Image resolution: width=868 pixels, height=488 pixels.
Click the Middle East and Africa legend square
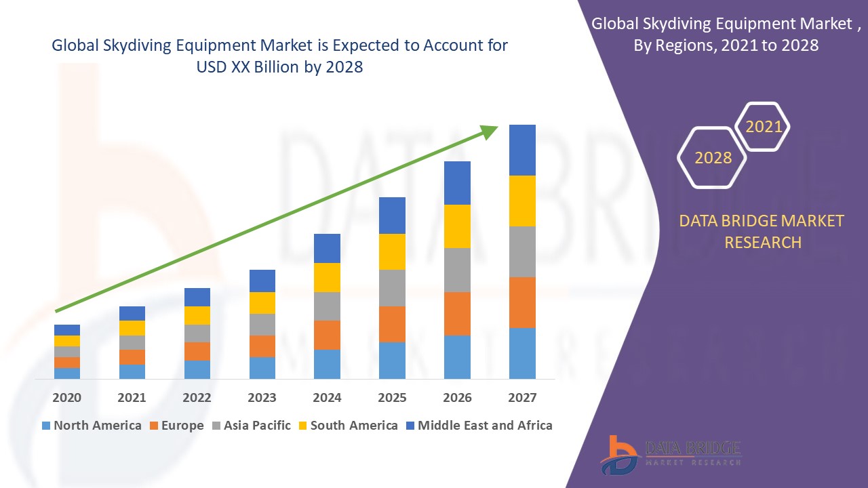click(409, 426)
